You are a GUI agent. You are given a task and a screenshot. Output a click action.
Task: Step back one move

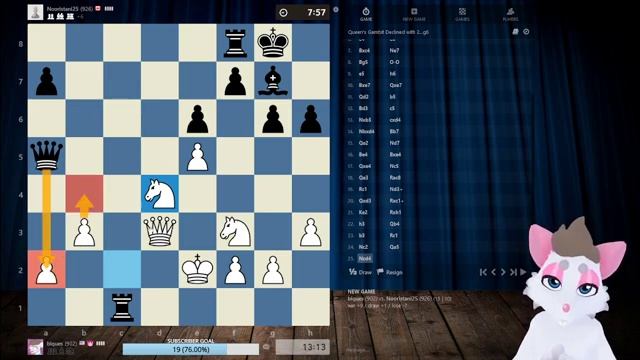click(x=493, y=272)
